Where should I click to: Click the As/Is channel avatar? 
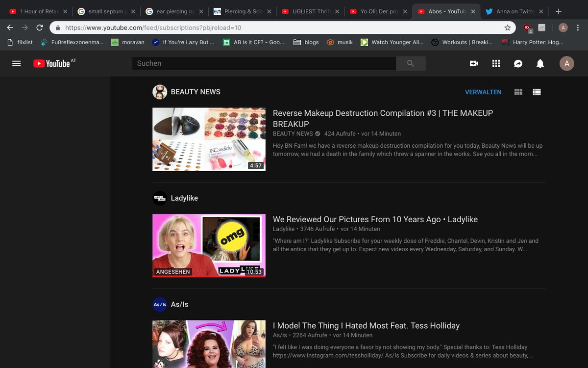click(160, 304)
